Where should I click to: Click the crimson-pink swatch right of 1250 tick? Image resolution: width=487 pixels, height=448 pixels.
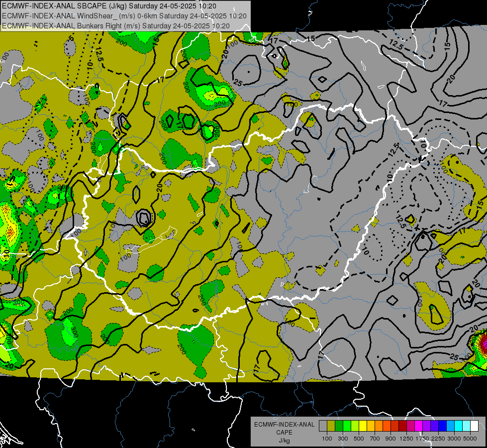pyautogui.click(x=410, y=426)
